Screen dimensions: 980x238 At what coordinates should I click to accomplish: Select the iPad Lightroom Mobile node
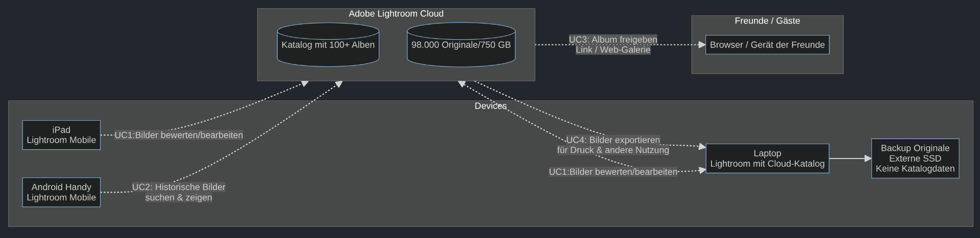(x=61, y=135)
